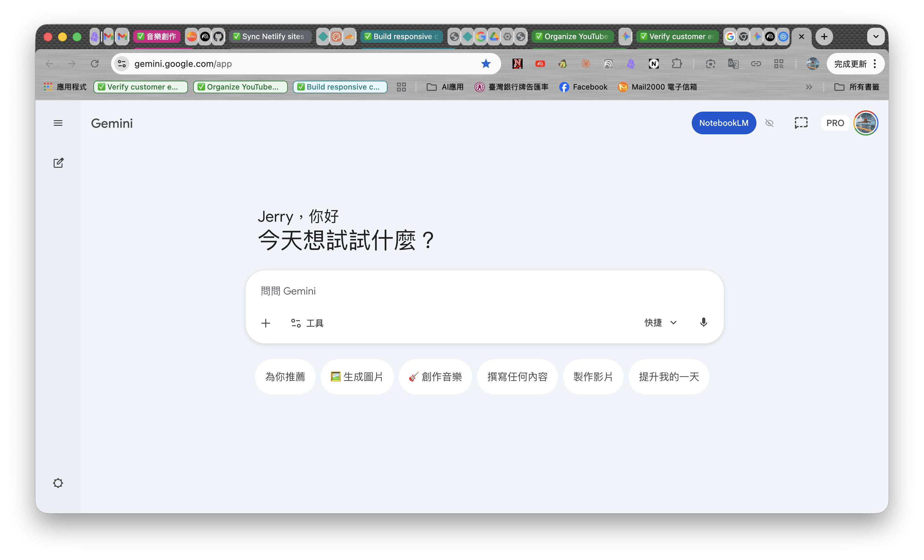Open the Extensions puzzle-piece icon

[x=677, y=64]
